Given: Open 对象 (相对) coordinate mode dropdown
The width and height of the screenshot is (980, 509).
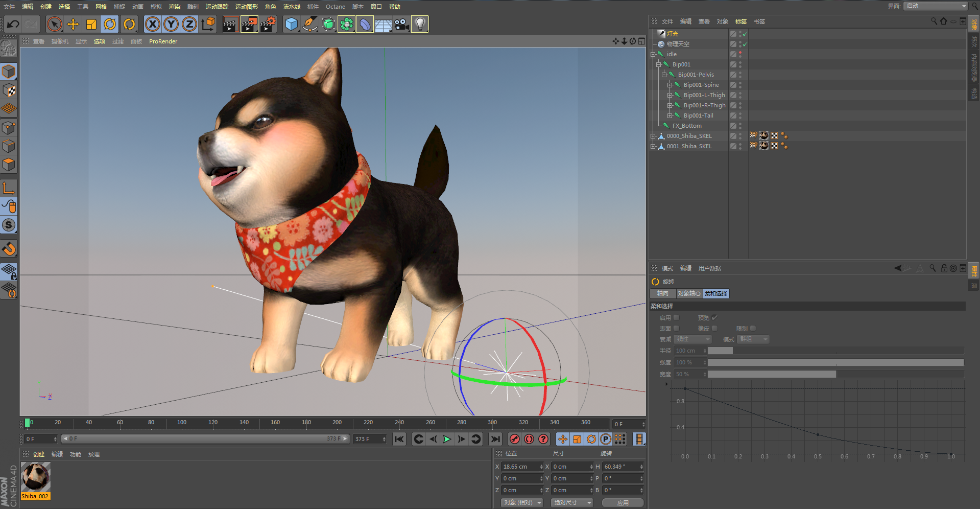Looking at the screenshot, I should click(522, 503).
